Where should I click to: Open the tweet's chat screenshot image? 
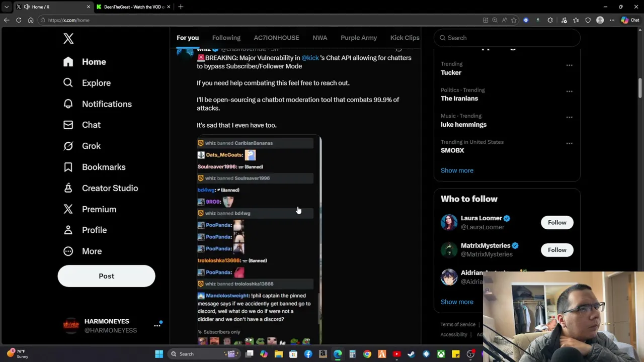259,240
